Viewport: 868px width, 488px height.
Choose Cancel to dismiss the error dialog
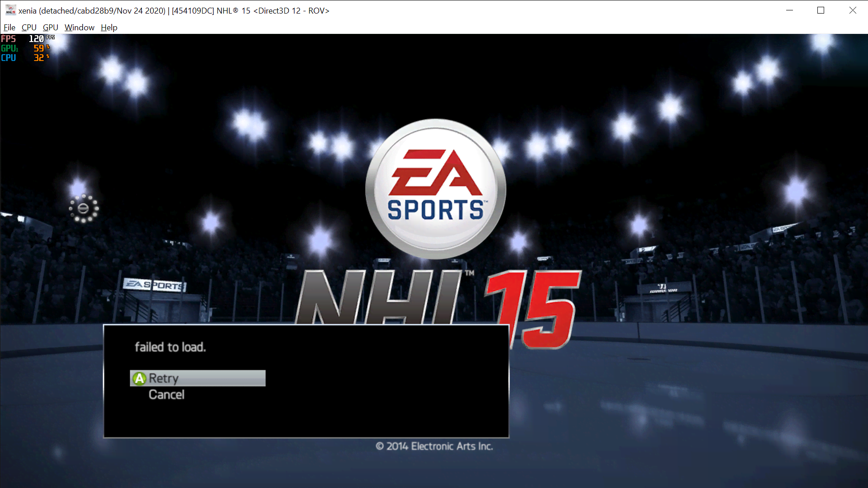tap(167, 394)
